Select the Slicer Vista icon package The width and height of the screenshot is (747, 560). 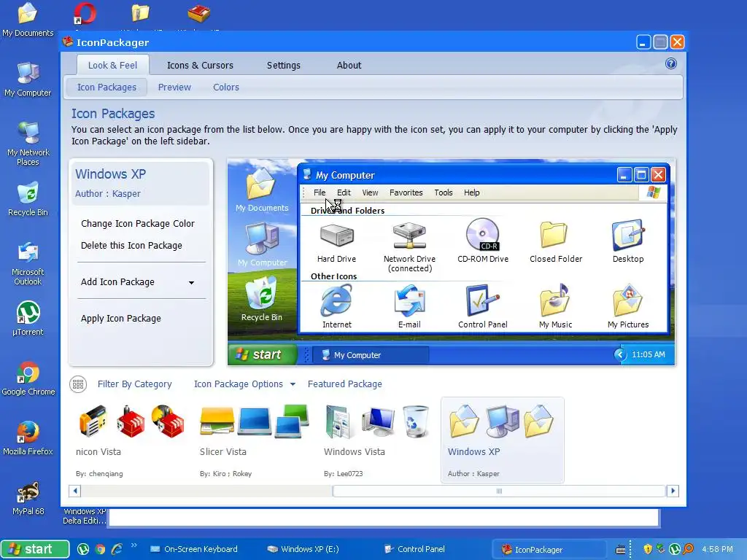[x=255, y=440]
